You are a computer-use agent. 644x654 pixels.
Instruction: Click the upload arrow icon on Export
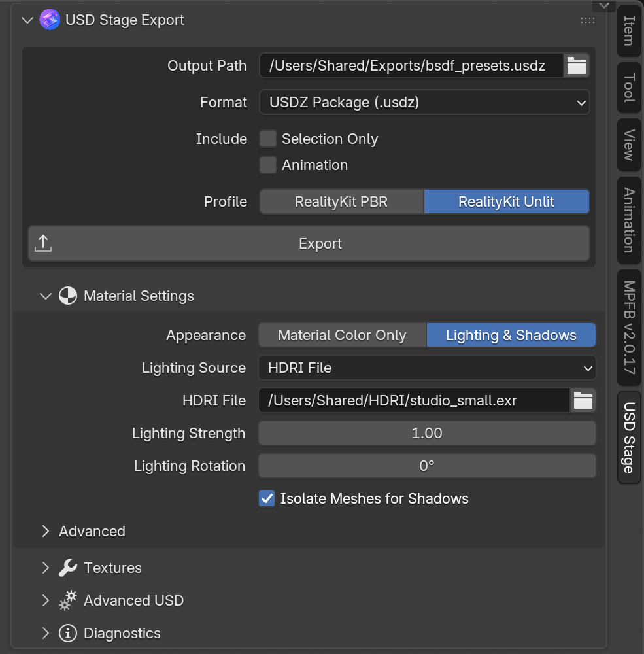pos(43,243)
